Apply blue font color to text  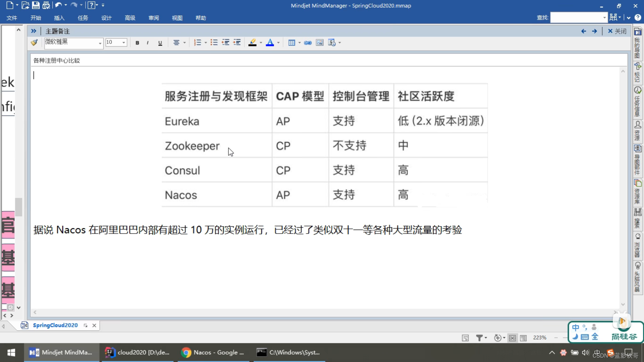[270, 43]
